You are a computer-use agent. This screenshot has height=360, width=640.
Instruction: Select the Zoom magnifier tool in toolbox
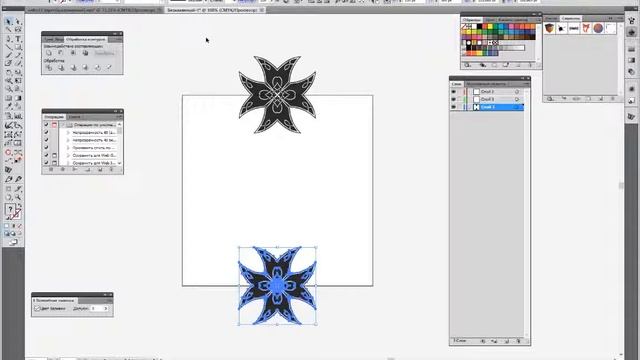18,198
